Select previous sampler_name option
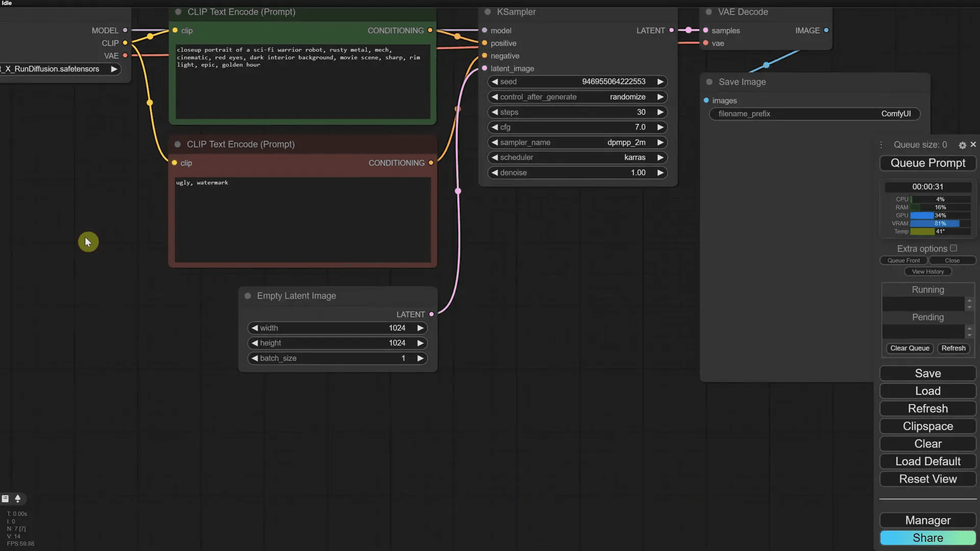The image size is (980, 551). pyautogui.click(x=495, y=142)
